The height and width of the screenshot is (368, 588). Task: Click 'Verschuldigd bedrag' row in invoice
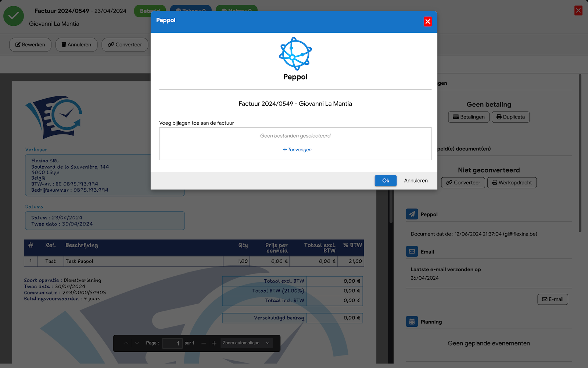pos(293,318)
